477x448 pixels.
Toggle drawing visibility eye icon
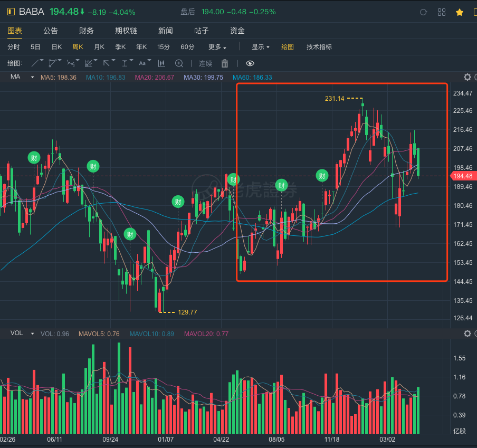(250, 63)
